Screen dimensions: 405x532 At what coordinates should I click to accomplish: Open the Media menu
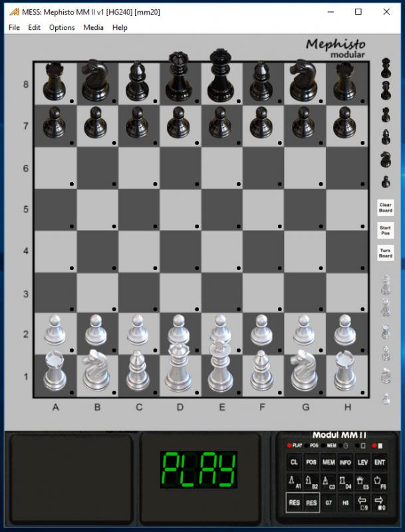93,27
